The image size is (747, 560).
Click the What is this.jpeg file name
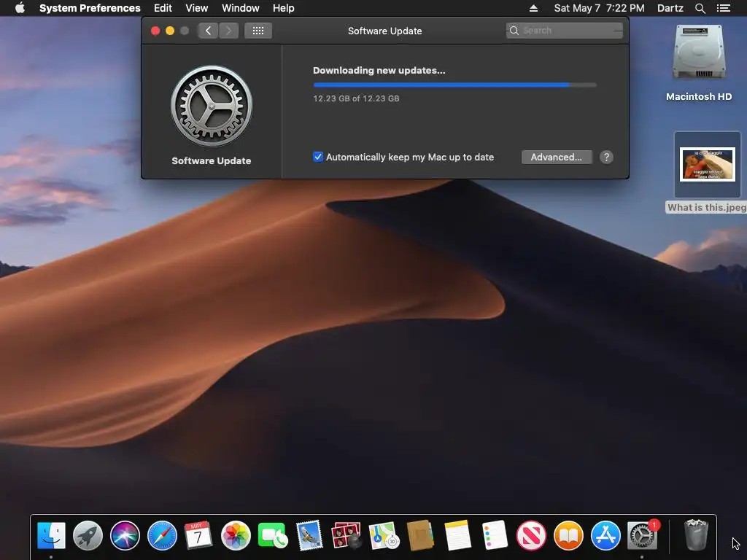tap(706, 207)
